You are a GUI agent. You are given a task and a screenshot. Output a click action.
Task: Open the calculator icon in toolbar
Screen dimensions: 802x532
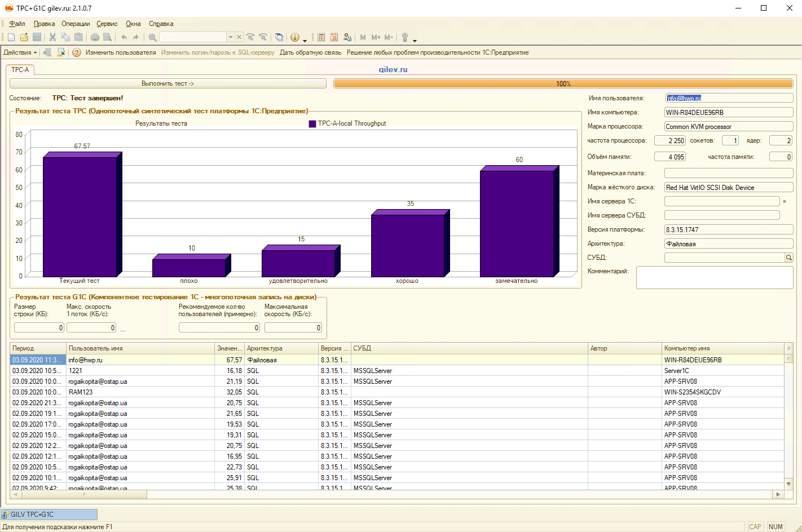point(321,37)
